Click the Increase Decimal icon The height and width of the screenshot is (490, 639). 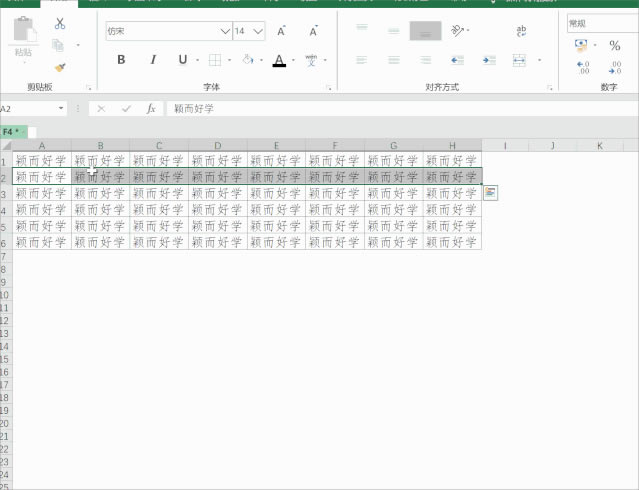pyautogui.click(x=584, y=67)
